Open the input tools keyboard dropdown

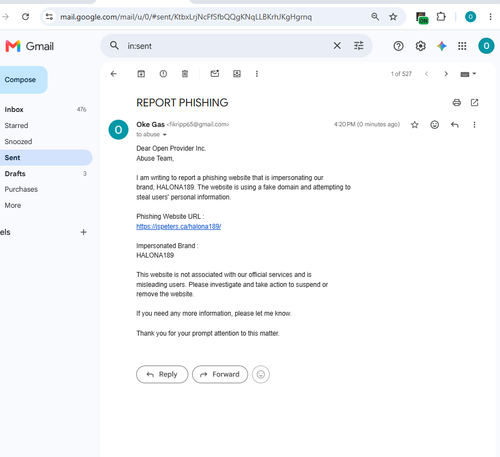click(468, 74)
